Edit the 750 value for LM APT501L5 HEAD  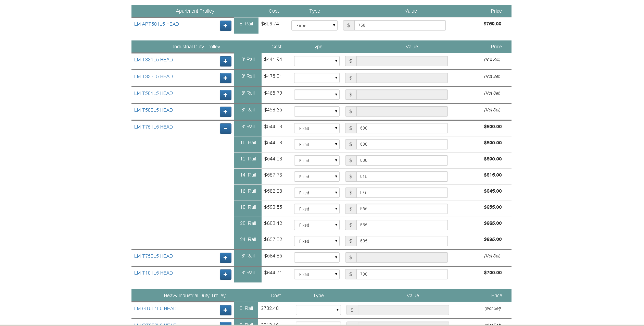click(400, 25)
